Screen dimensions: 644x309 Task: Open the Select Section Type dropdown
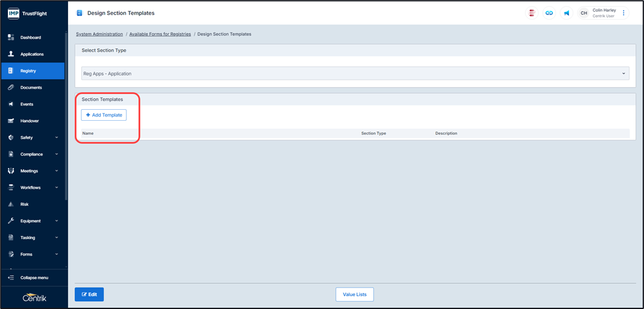pos(355,74)
